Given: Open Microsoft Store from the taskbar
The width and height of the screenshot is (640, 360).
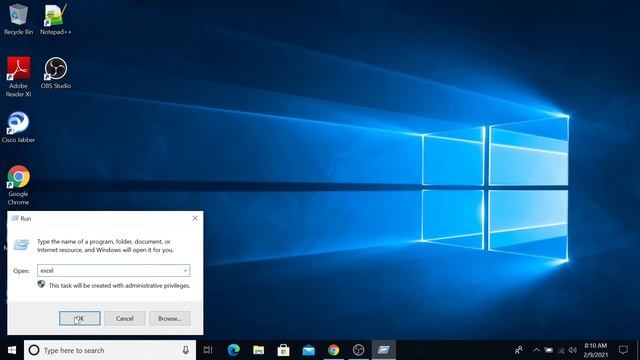Looking at the screenshot, I should click(283, 350).
